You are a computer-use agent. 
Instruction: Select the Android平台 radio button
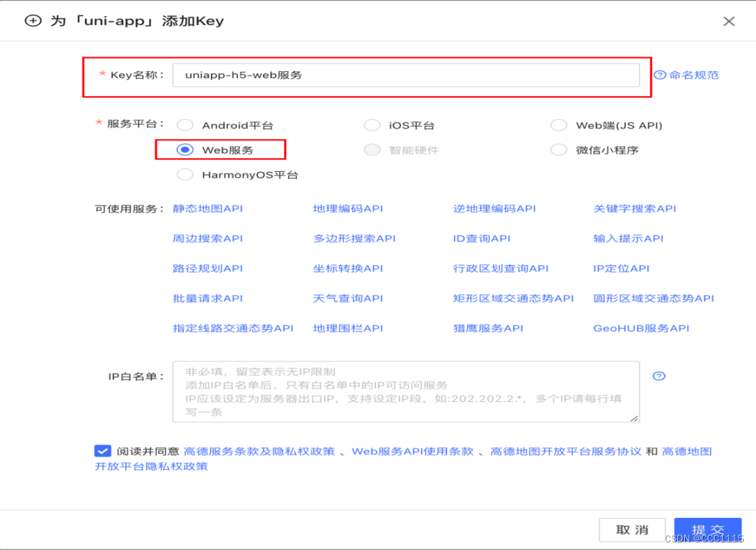[185, 125]
